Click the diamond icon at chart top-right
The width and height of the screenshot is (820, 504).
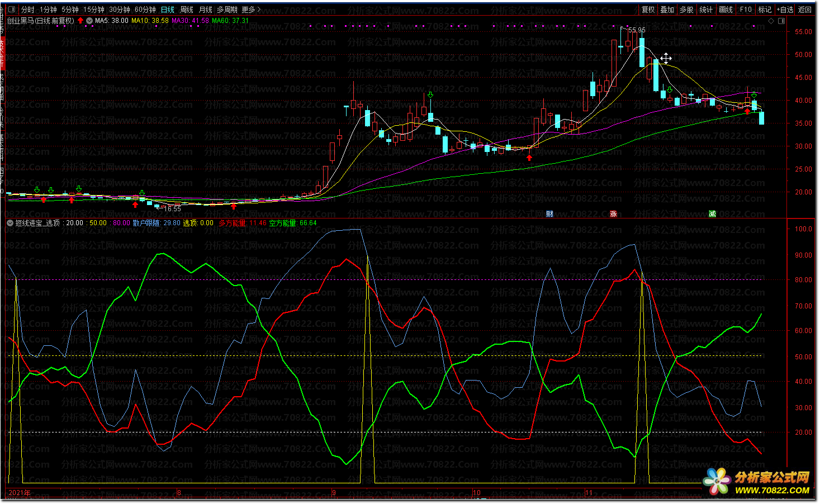coord(771,21)
